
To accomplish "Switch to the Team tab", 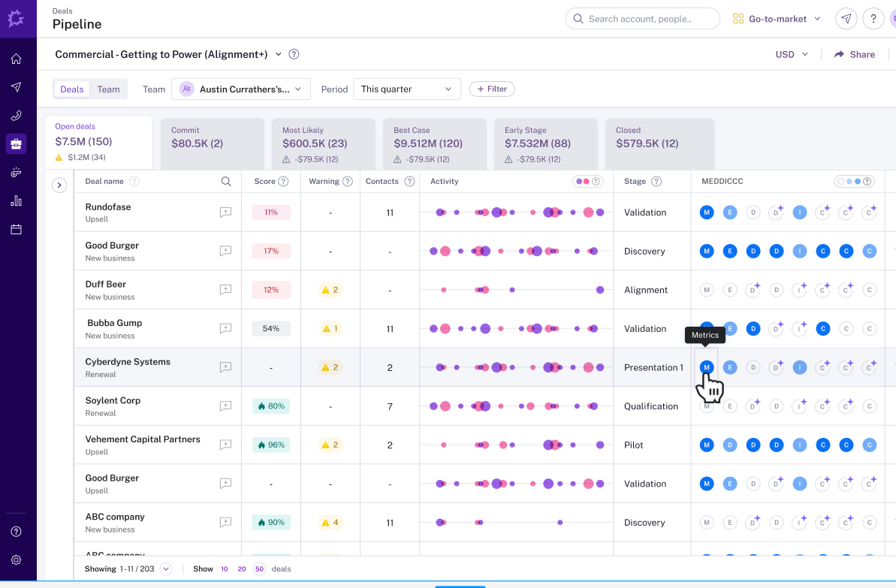I will (108, 89).
